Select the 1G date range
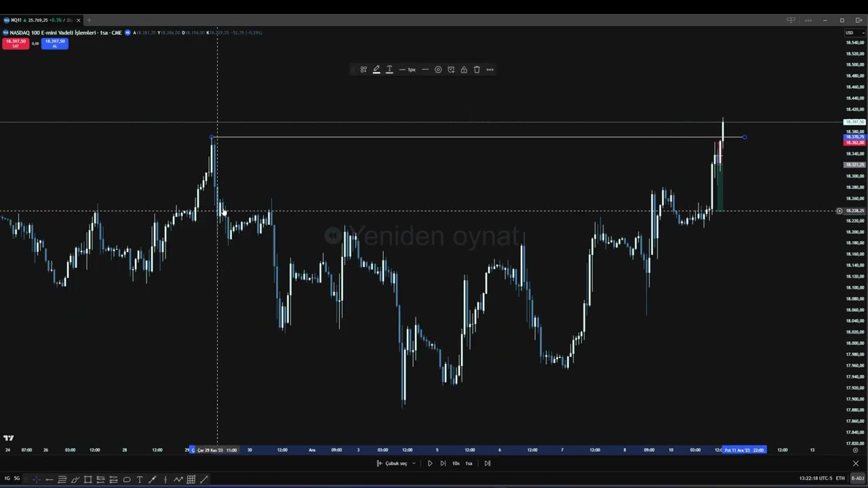 [x=7, y=479]
